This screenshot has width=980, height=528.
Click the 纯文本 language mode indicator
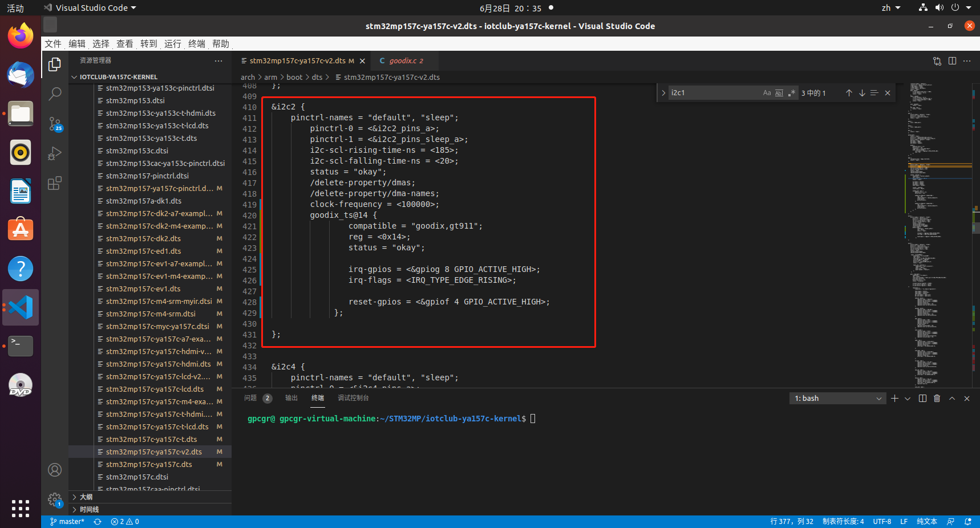click(927, 522)
